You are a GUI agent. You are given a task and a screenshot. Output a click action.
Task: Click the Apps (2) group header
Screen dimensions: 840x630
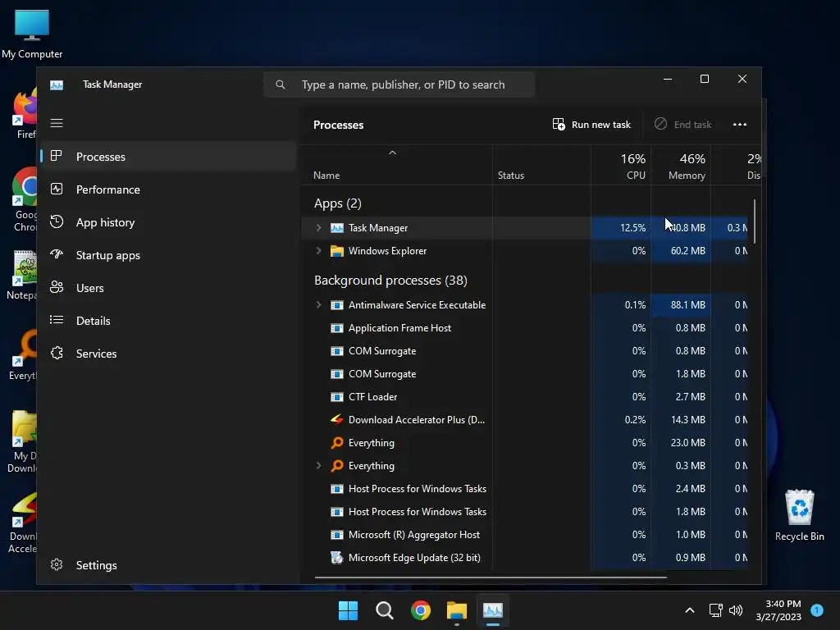[x=337, y=203]
